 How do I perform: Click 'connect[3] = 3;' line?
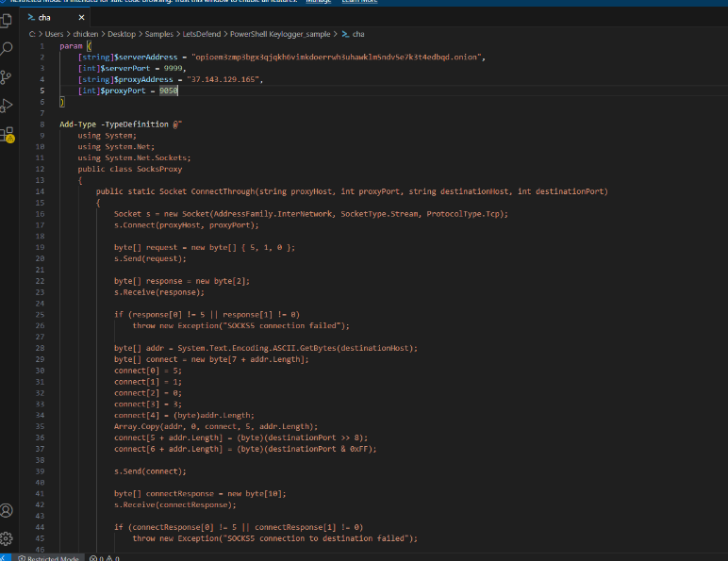pyautogui.click(x=148, y=404)
